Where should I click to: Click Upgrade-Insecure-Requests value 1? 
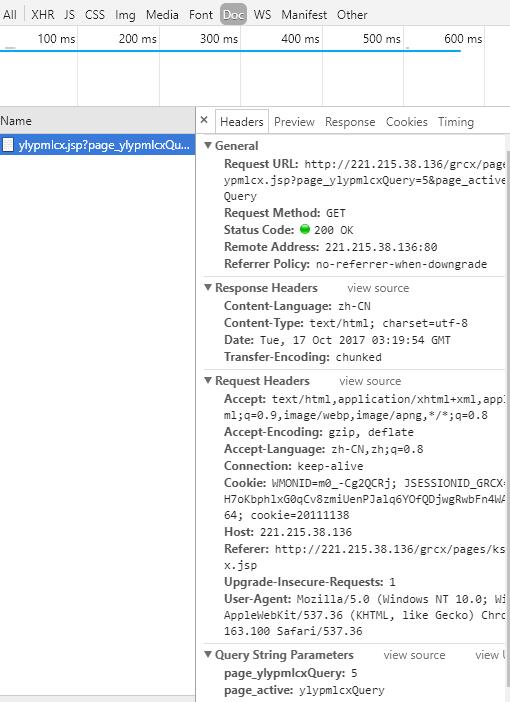[392, 582]
